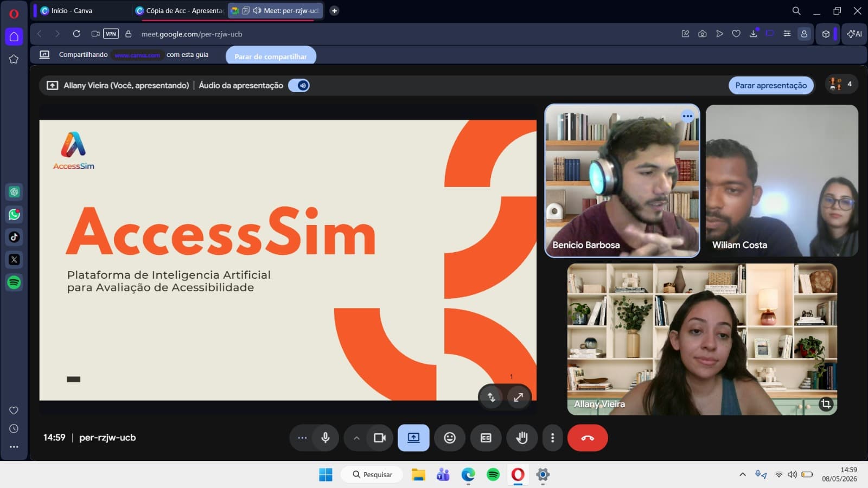Click the edit page icon in toolbar
Image resolution: width=868 pixels, height=488 pixels.
(x=685, y=34)
